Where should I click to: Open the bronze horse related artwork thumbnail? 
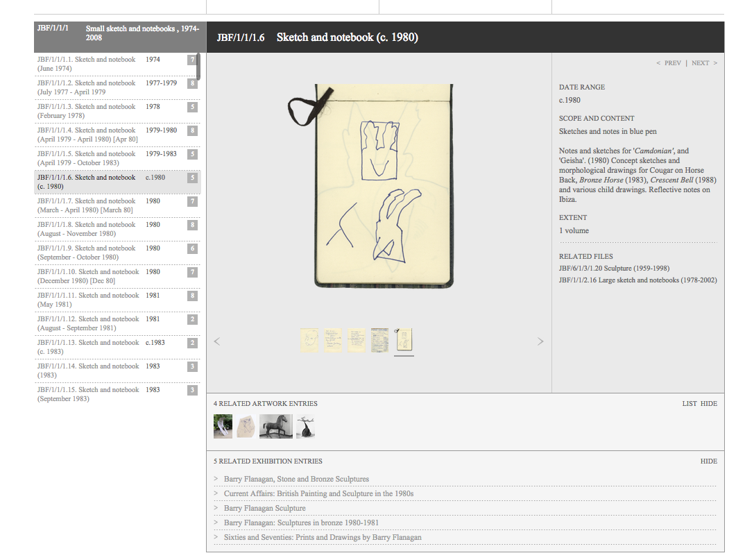click(x=275, y=426)
